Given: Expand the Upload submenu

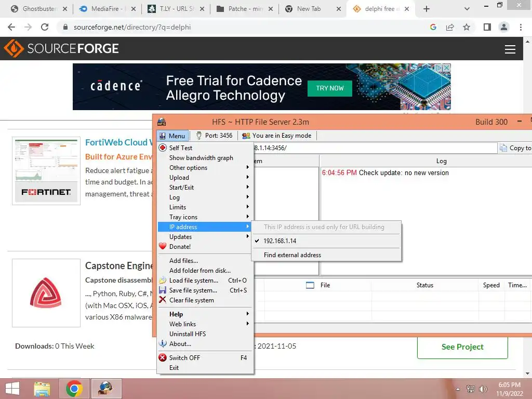Looking at the screenshot, I should 206,178.
